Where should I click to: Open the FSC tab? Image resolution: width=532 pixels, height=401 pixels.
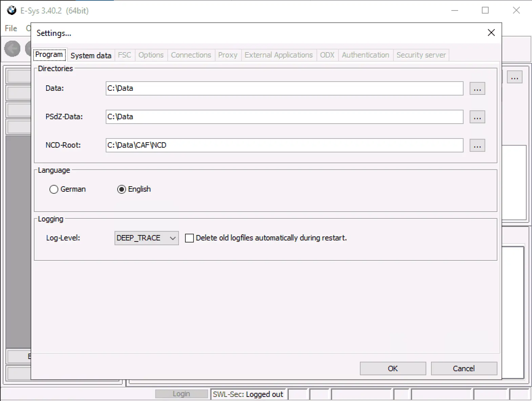[x=125, y=55]
